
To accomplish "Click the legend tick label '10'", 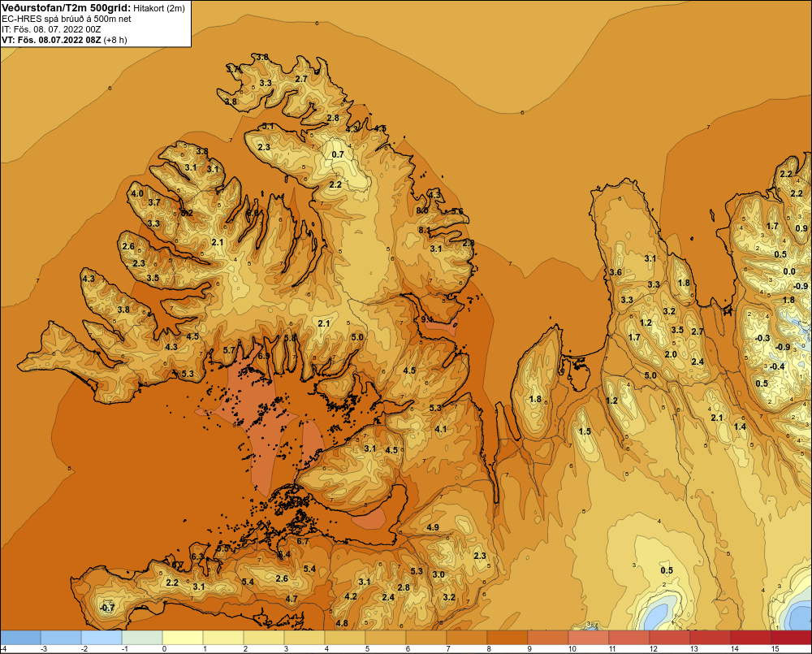I will click(x=572, y=649).
